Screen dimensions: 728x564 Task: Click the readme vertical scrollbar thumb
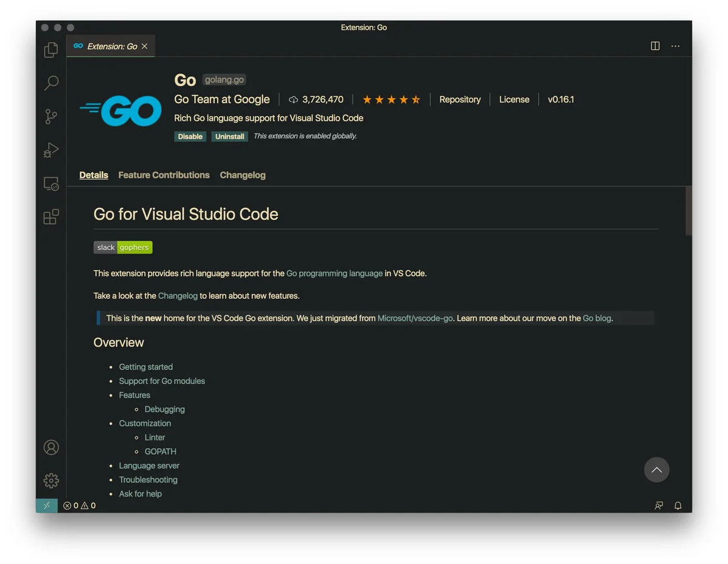pyautogui.click(x=689, y=210)
